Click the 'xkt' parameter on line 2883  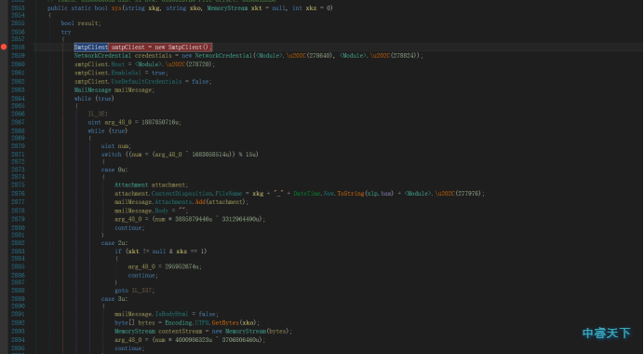point(133,252)
